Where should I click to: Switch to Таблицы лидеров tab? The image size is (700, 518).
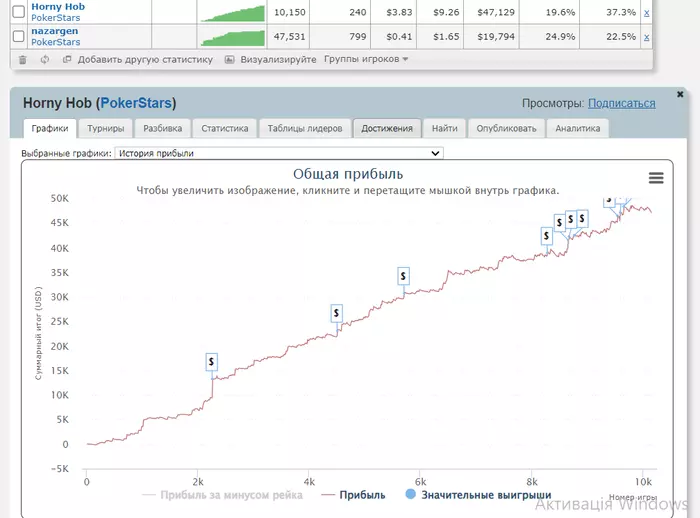coord(305,128)
